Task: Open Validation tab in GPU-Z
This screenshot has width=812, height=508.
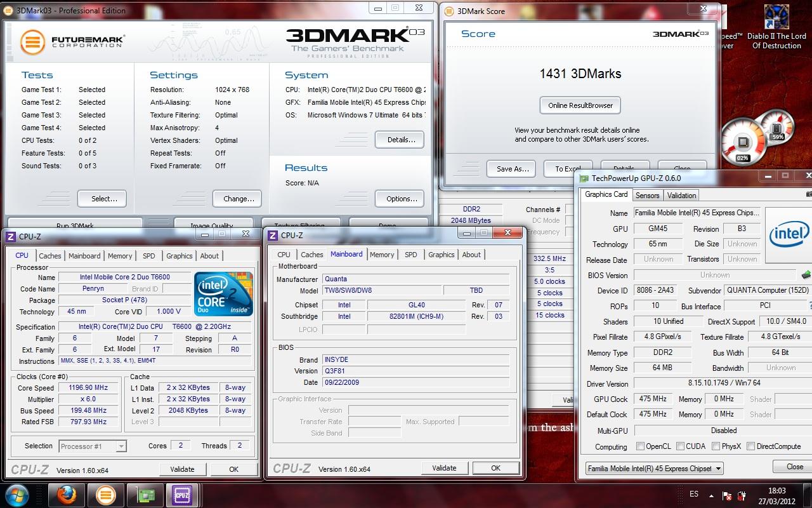Action: (682, 196)
